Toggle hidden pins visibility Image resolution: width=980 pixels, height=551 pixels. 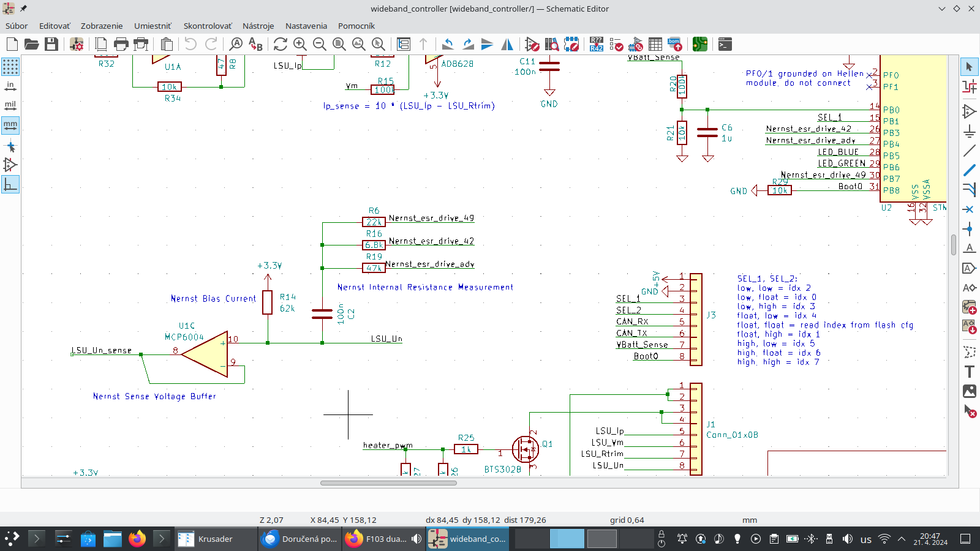(x=10, y=165)
